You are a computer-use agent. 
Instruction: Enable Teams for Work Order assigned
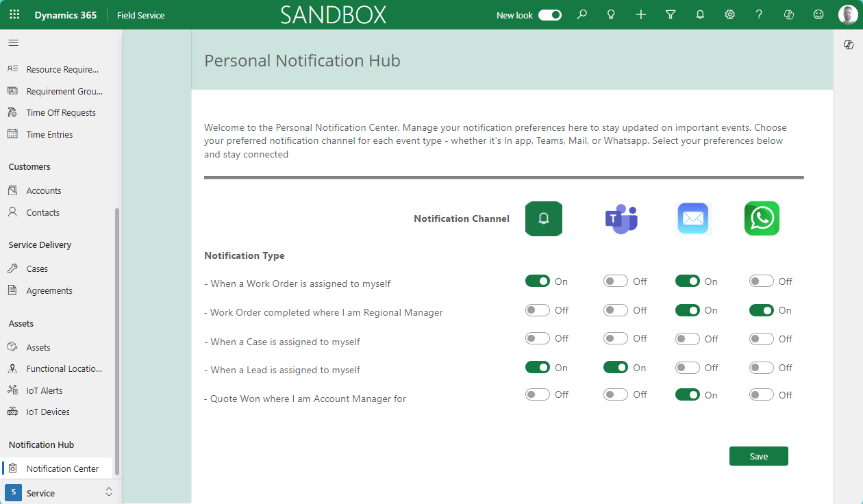click(616, 281)
